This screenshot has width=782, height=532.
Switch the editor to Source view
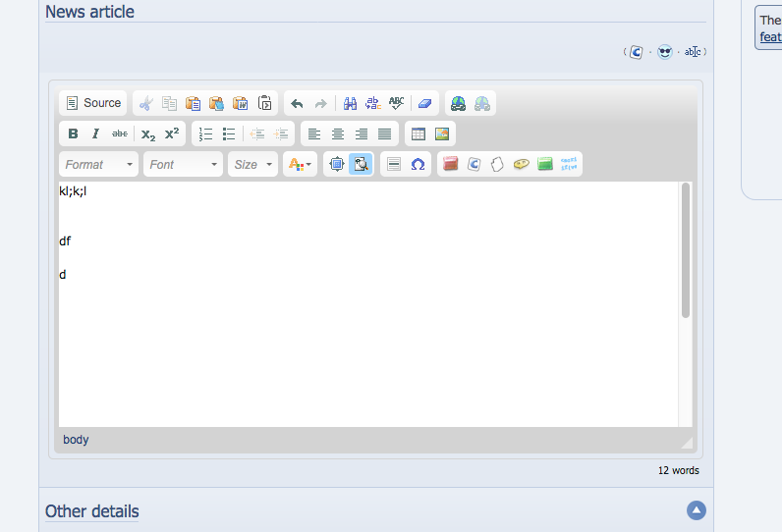(x=93, y=103)
